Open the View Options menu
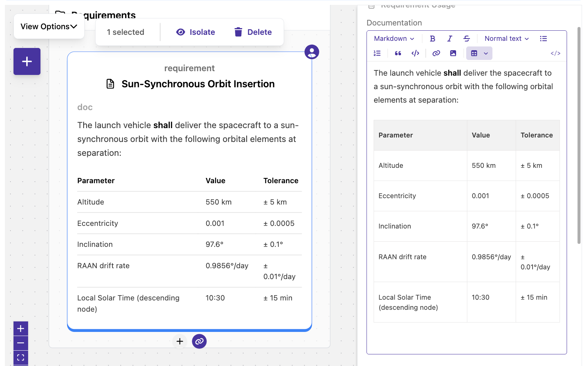Viewport: 588px width, 366px height. tap(49, 27)
